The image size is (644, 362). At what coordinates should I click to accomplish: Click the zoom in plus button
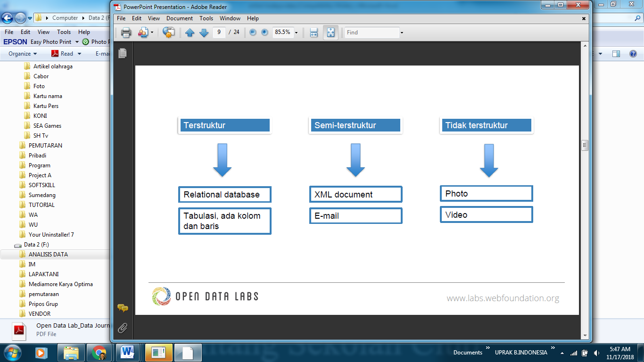pyautogui.click(x=264, y=33)
